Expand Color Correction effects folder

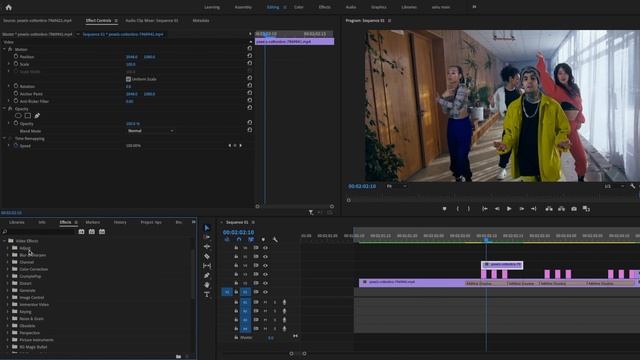(8, 269)
